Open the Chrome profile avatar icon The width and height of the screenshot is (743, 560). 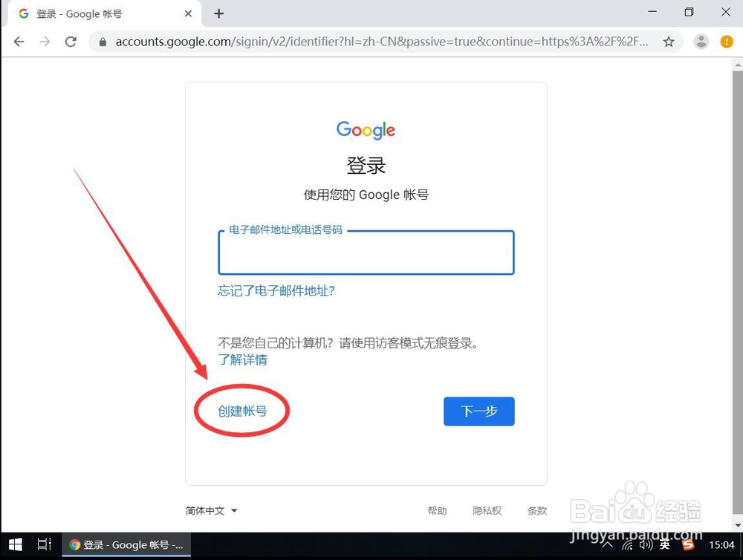click(x=701, y=42)
